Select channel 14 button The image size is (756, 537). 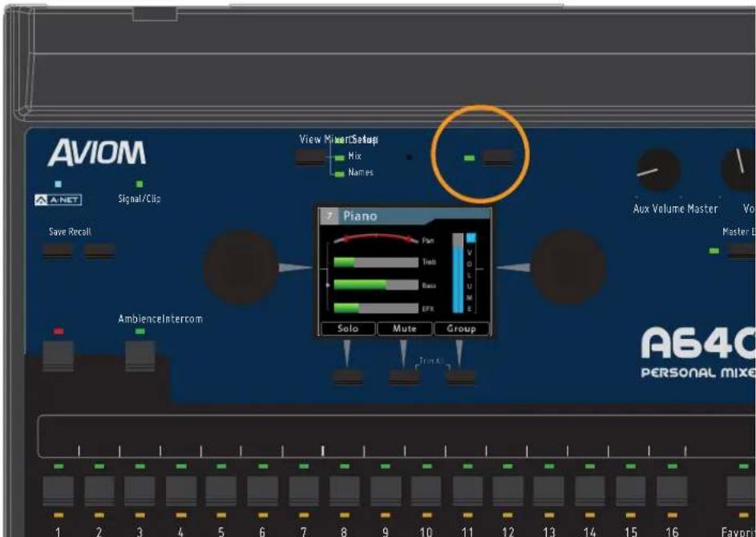pos(590,491)
